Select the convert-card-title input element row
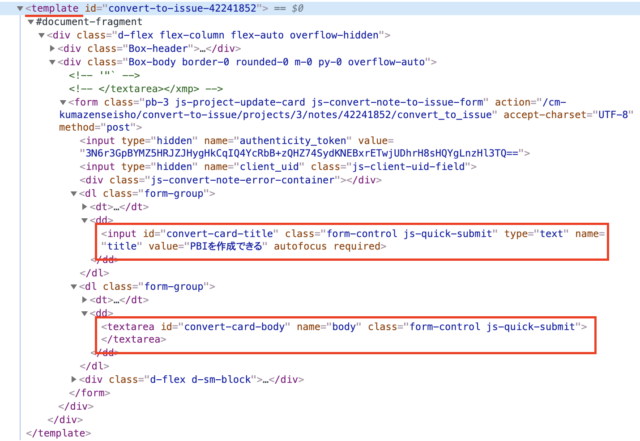 tap(353, 240)
